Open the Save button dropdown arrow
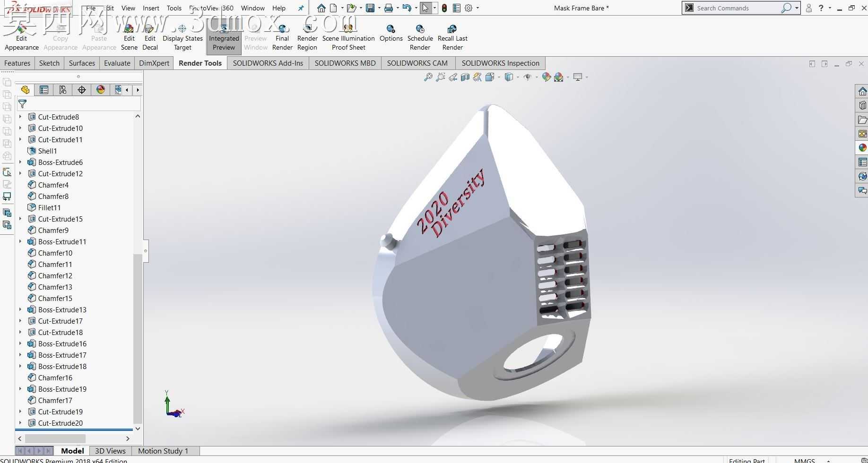868x463 pixels. point(379,8)
